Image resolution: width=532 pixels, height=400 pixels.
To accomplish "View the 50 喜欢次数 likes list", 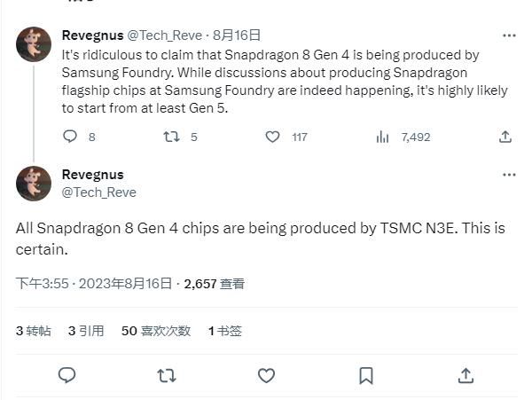I will (x=156, y=331).
